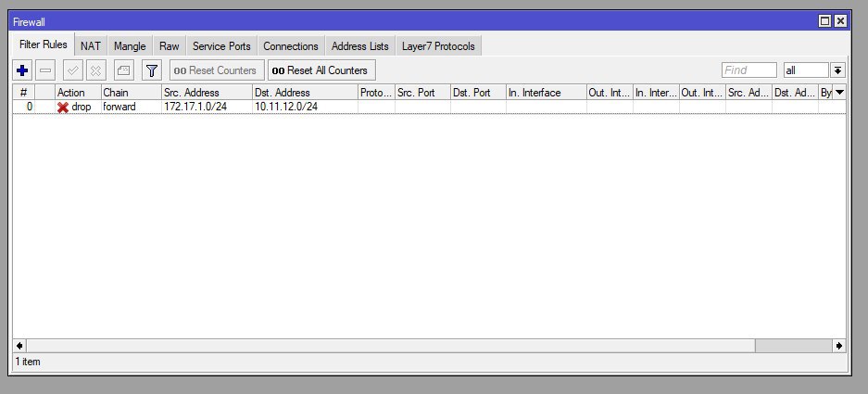Open the Service Ports tab

click(221, 46)
